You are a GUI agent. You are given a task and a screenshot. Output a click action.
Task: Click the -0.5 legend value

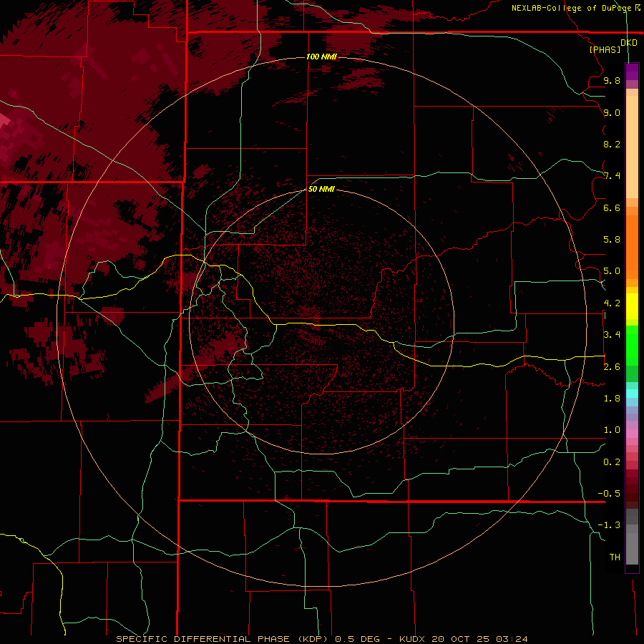point(609,494)
